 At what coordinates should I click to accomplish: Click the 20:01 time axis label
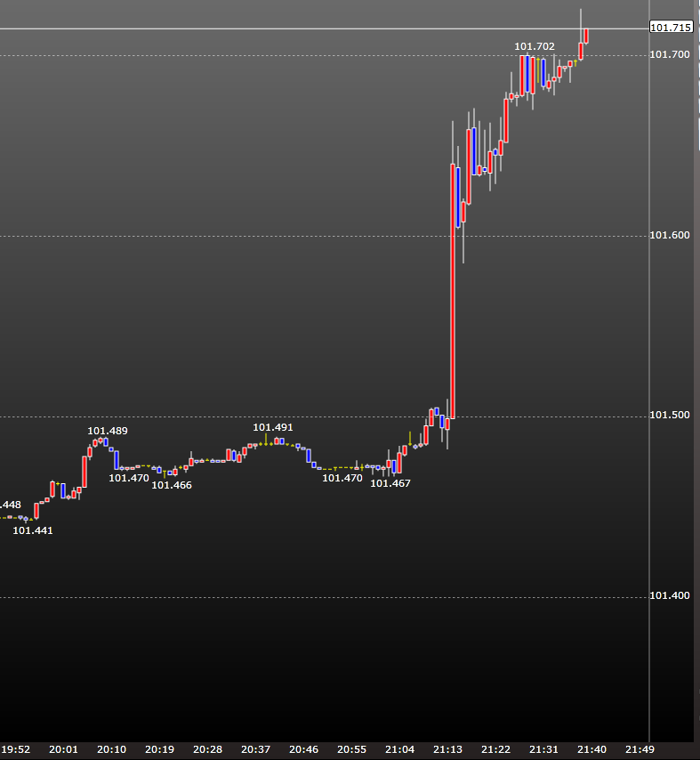[63, 749]
